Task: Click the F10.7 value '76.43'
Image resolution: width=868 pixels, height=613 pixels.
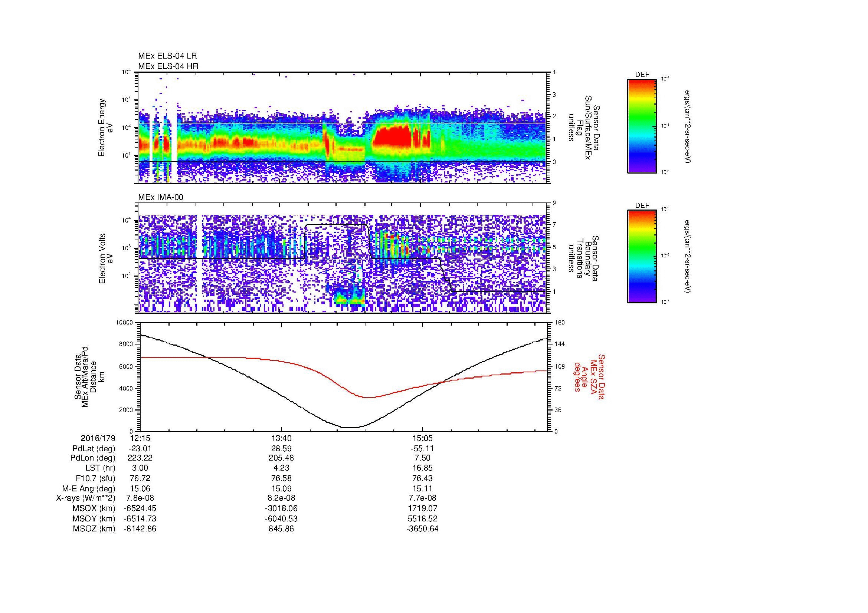Action: [423, 478]
